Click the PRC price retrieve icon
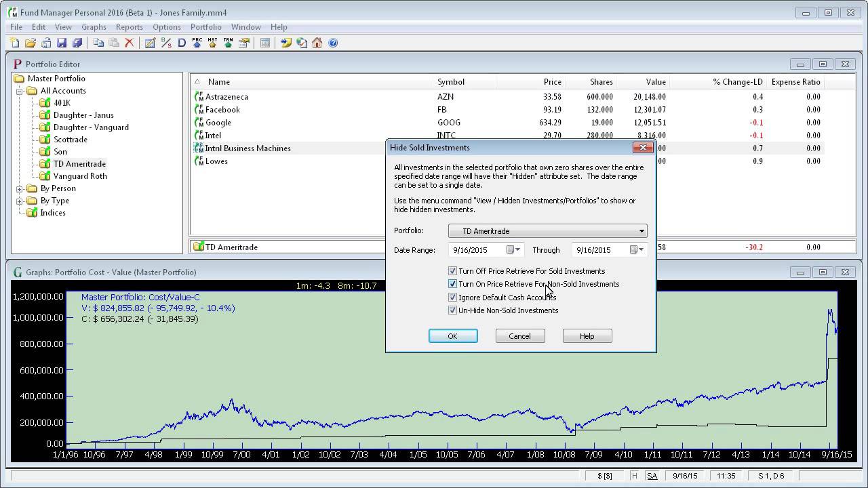Screen dimensions: 868x488 coord(197,43)
